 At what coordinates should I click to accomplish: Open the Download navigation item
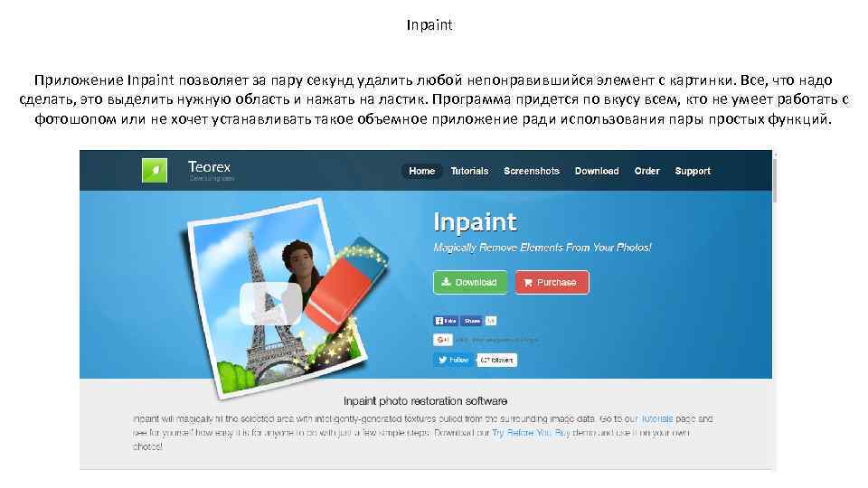[597, 171]
